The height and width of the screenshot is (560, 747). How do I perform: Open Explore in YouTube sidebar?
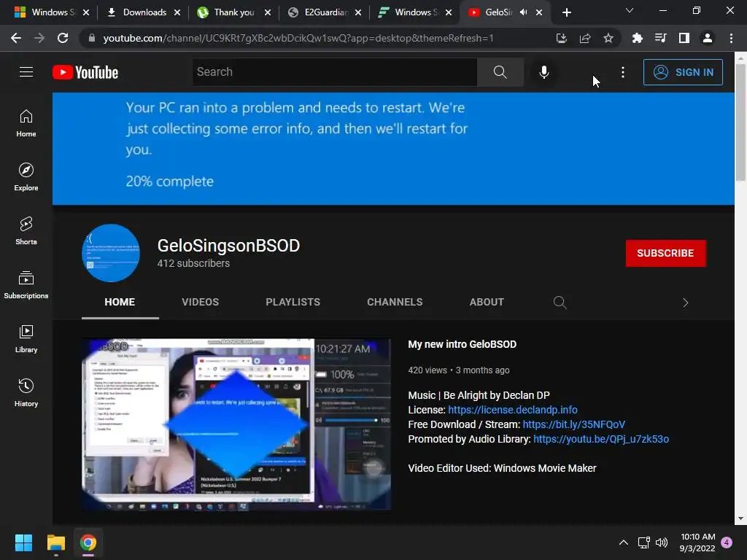coord(26,177)
